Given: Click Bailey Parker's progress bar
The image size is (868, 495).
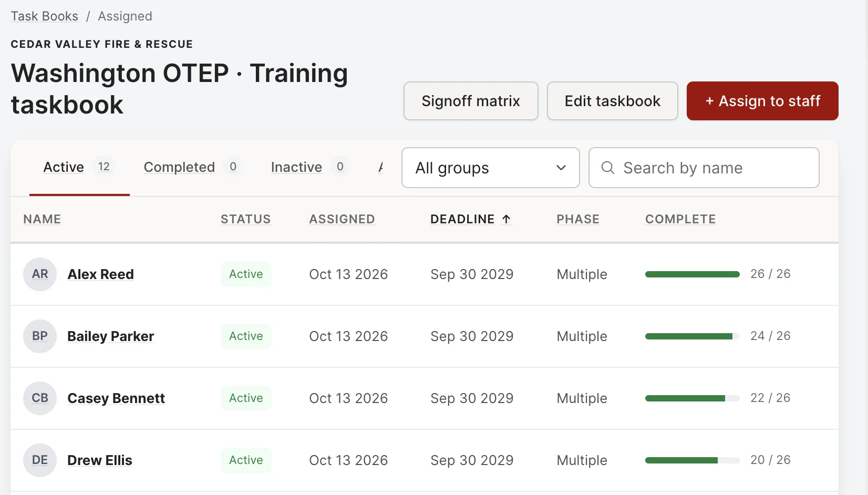Looking at the screenshot, I should [x=693, y=336].
